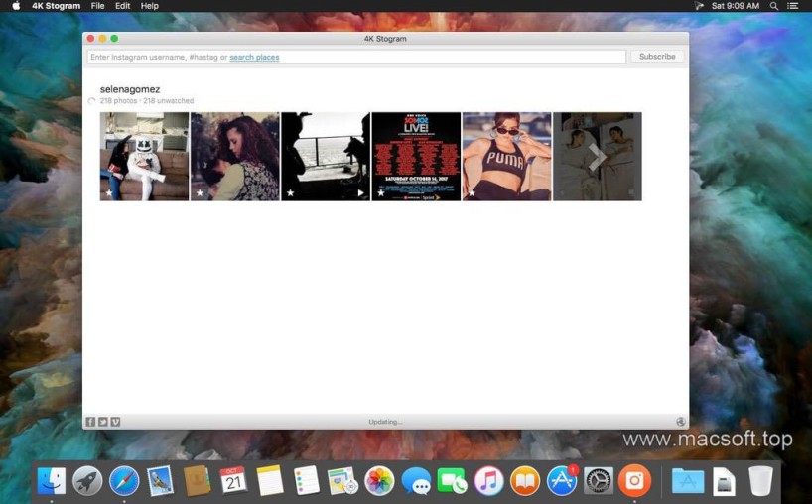Click the Twitter icon in the status bar
Image resolution: width=812 pixels, height=504 pixels.
(103, 422)
